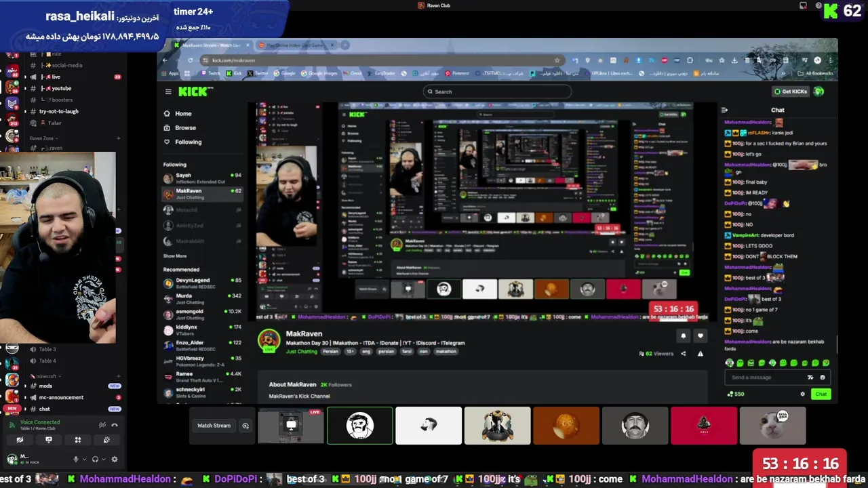Click the makathon stream tag
The height and width of the screenshot is (488, 868).
click(x=446, y=352)
